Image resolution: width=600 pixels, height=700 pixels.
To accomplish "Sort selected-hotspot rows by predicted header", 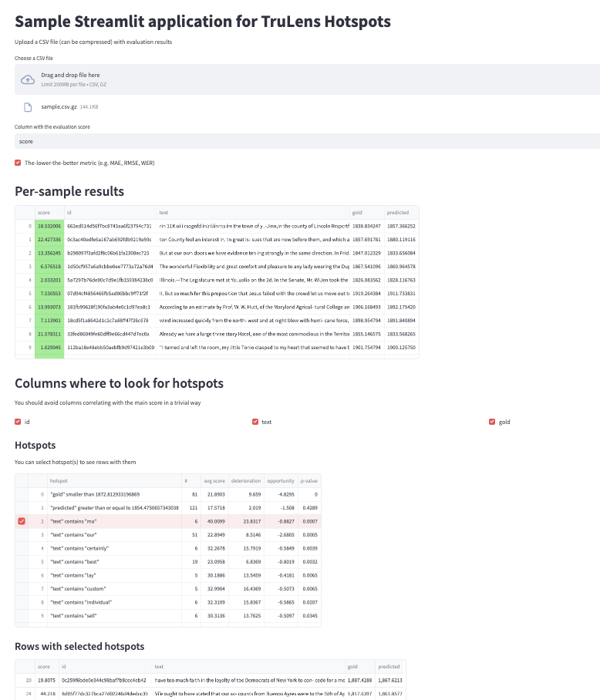I will [x=390, y=667].
